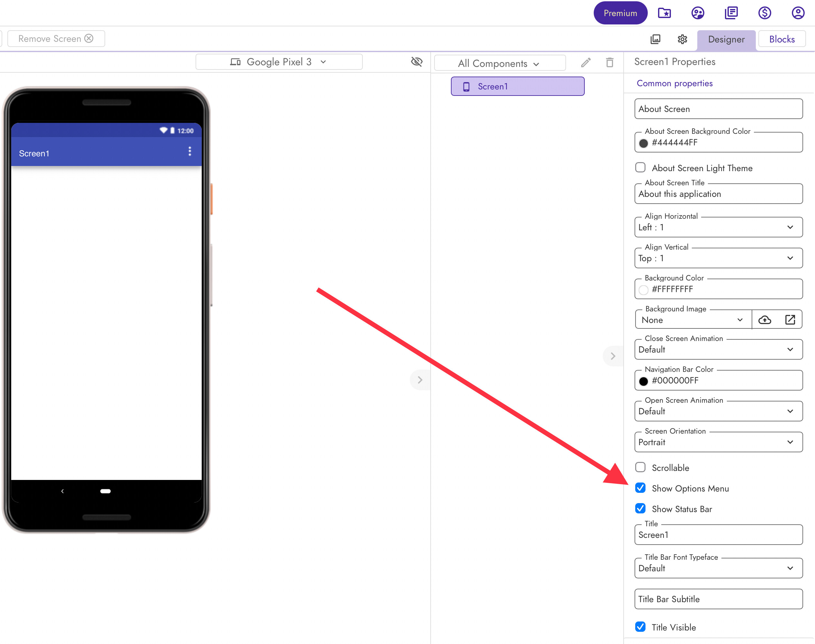This screenshot has height=644, width=815.
Task: Click the project settings gear icon
Action: click(682, 39)
